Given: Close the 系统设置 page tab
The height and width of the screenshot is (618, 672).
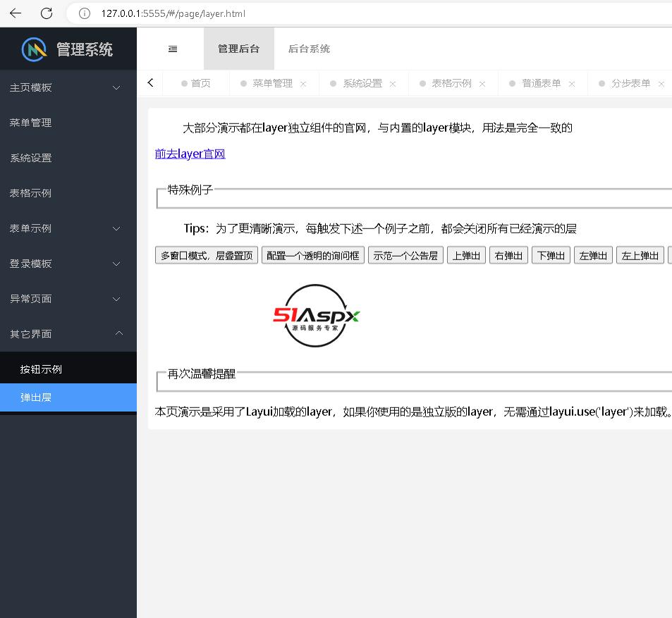Looking at the screenshot, I should point(393,84).
